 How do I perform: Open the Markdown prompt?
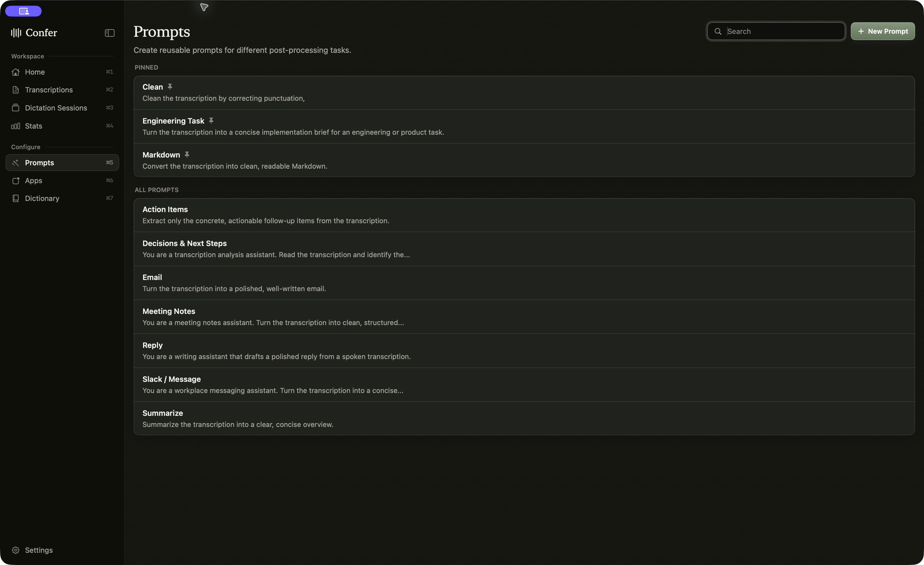click(524, 161)
